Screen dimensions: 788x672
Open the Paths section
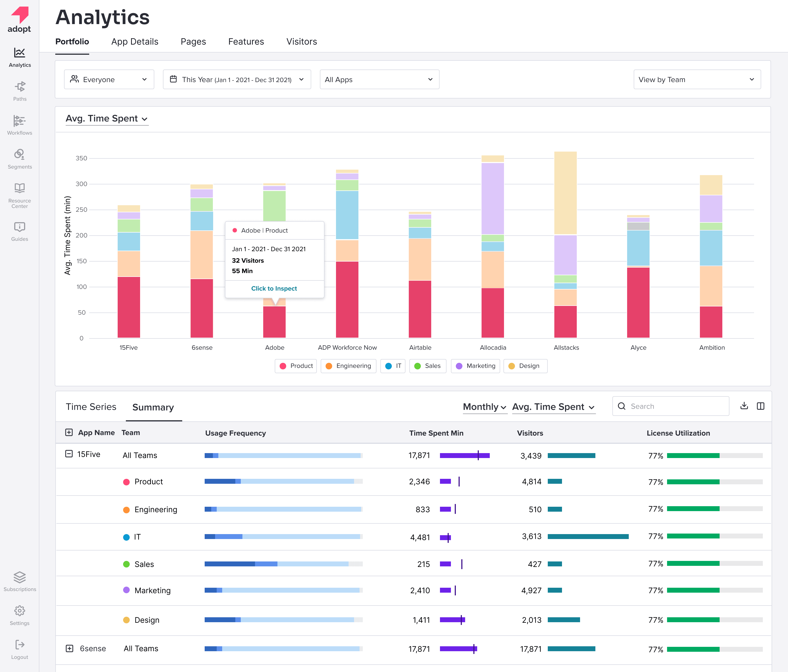[20, 91]
